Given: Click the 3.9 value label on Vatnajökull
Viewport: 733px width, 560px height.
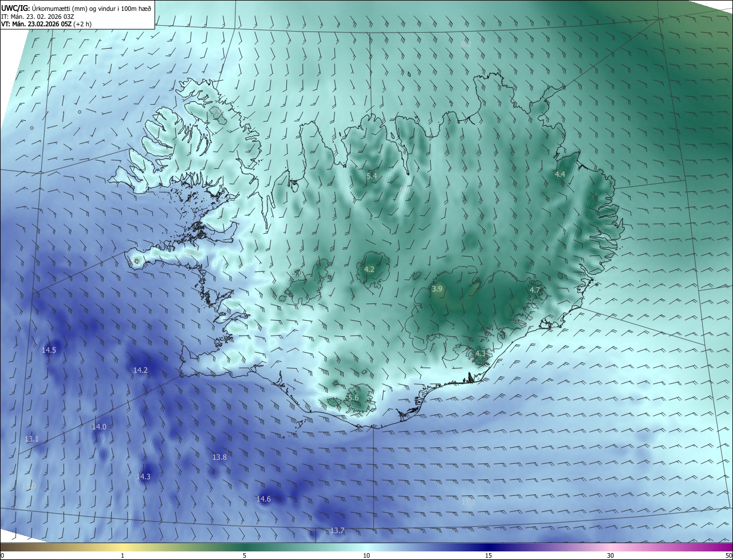Looking at the screenshot, I should (x=437, y=289).
